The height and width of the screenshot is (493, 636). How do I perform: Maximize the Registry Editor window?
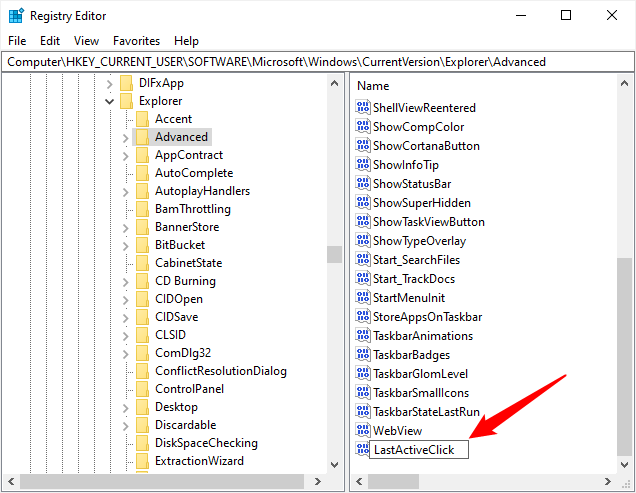coord(566,15)
